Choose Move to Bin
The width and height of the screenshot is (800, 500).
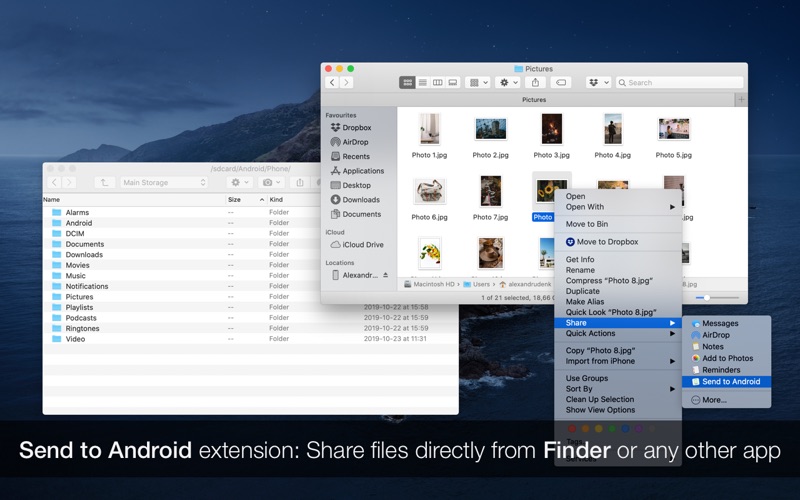pyautogui.click(x=618, y=224)
